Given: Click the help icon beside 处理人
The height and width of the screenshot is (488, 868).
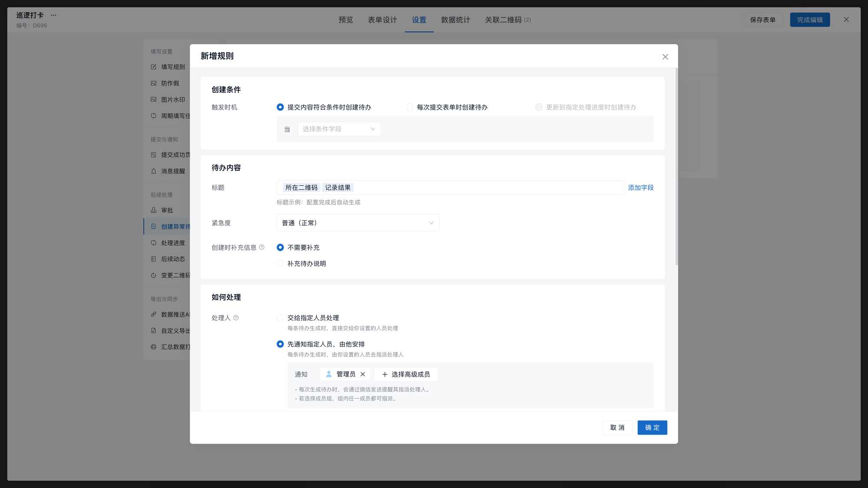Looking at the screenshot, I should pos(236,318).
